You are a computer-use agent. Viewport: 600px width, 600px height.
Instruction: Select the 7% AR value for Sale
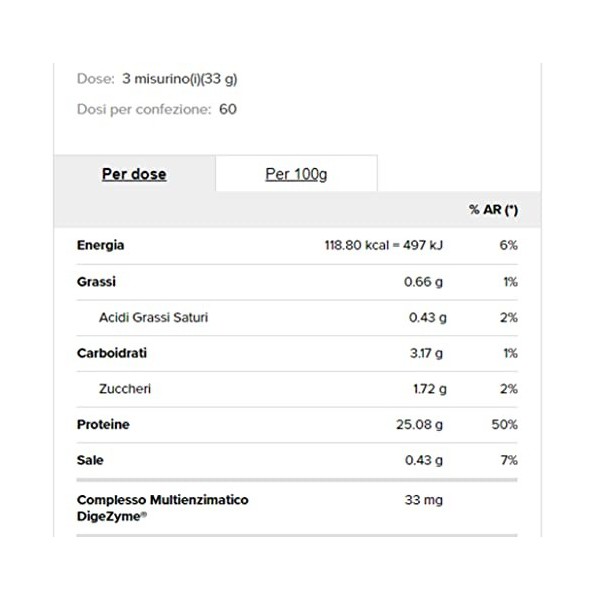click(508, 461)
